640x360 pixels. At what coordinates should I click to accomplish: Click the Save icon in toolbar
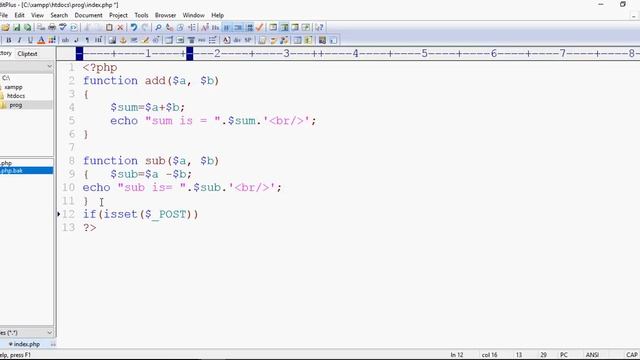[16, 27]
